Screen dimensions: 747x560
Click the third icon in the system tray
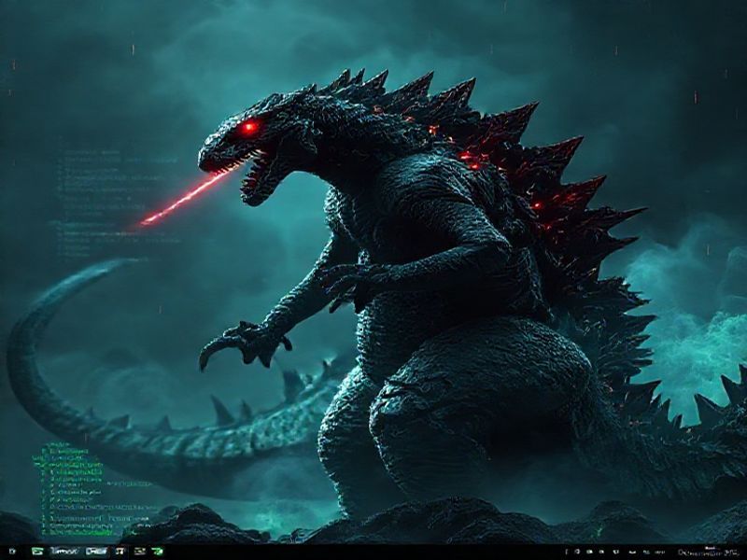tap(590, 552)
